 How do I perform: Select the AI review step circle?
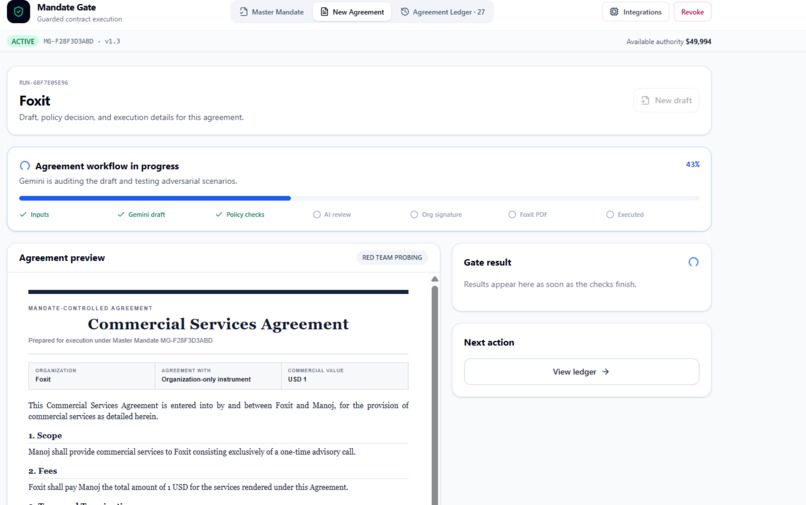pyautogui.click(x=317, y=214)
